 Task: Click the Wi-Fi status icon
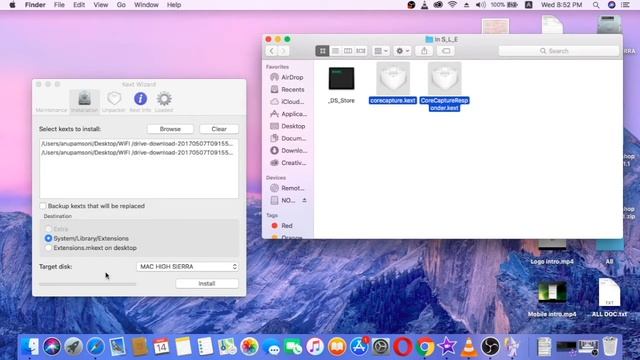(452, 5)
